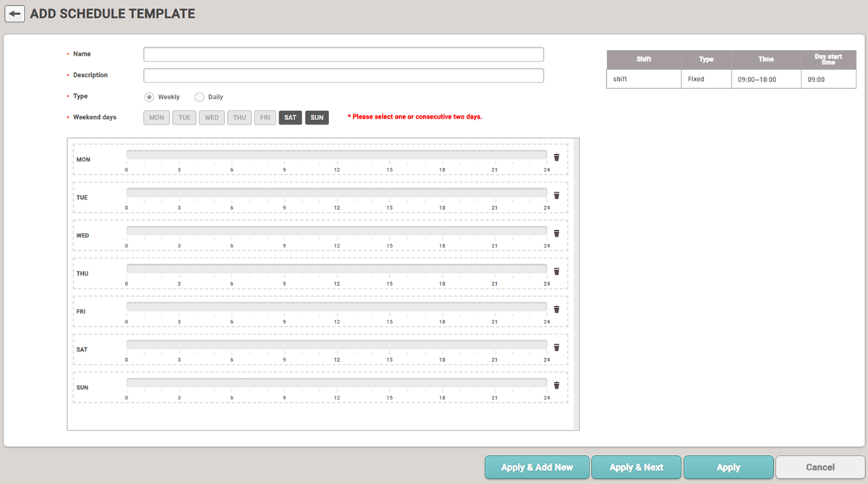868x484 pixels.
Task: Cancel the schedule template
Action: [x=820, y=467]
